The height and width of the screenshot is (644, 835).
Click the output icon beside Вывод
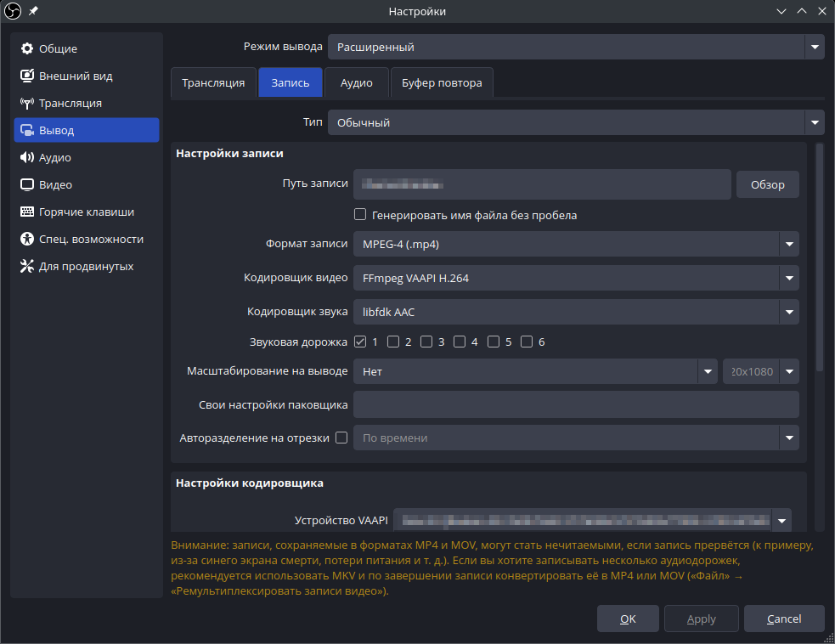pyautogui.click(x=26, y=130)
